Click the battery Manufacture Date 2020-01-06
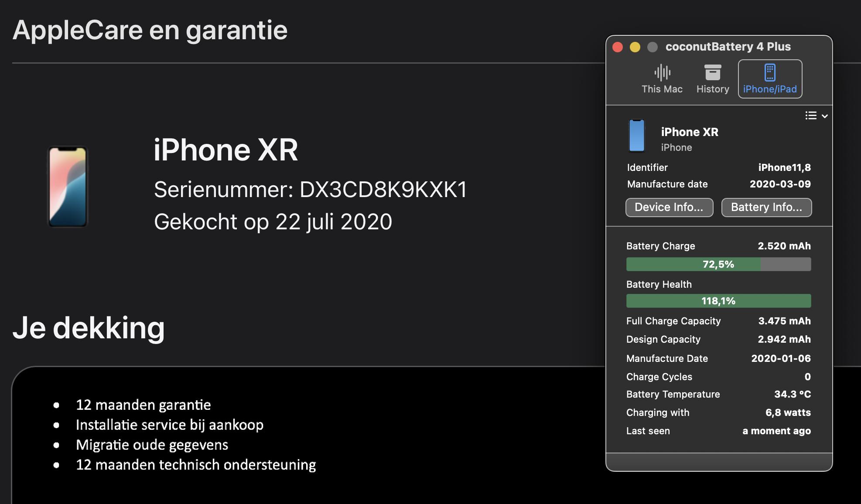Viewport: 861px width, 504px height. (781, 358)
